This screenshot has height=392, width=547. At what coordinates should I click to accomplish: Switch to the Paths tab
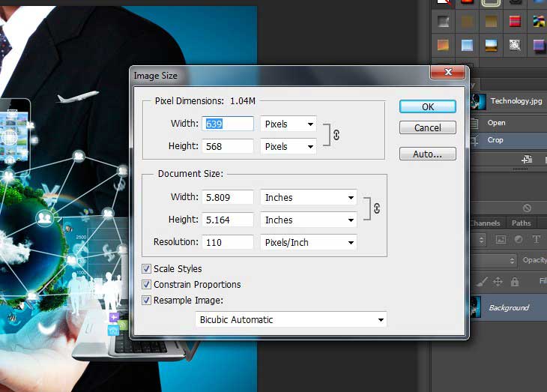pos(522,223)
